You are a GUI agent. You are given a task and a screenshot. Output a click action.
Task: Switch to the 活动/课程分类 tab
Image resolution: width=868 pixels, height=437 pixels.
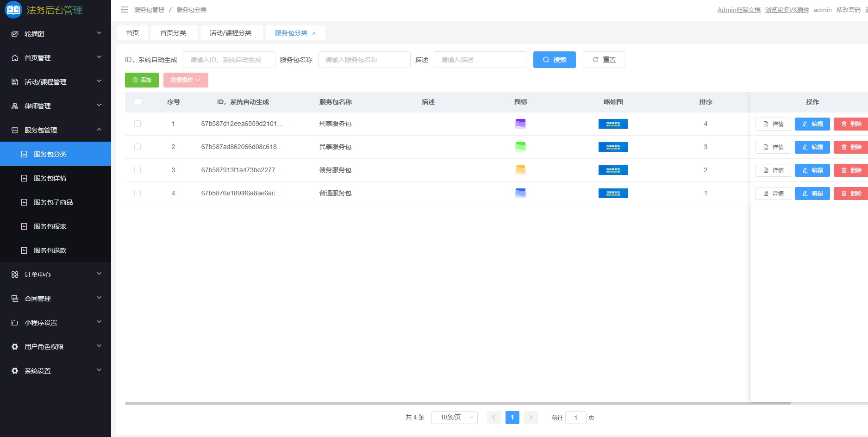tap(231, 33)
